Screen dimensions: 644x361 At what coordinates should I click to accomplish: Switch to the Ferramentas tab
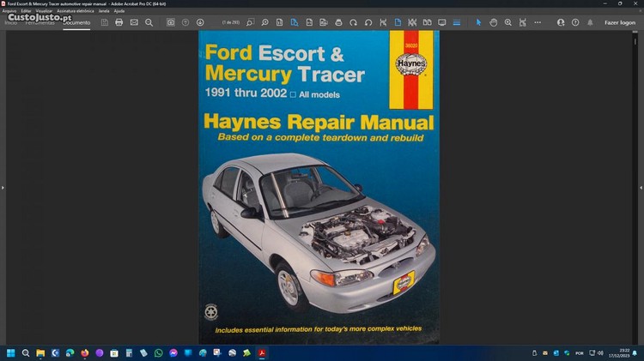(41, 22)
